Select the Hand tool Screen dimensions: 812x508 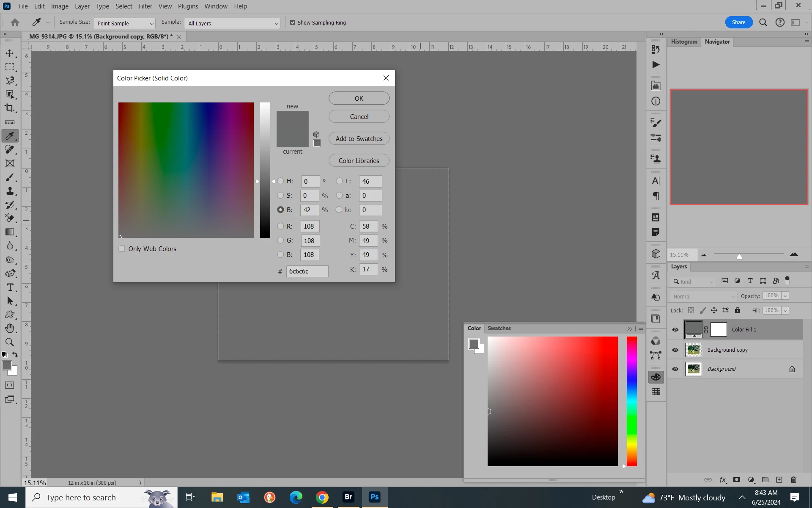tap(9, 328)
